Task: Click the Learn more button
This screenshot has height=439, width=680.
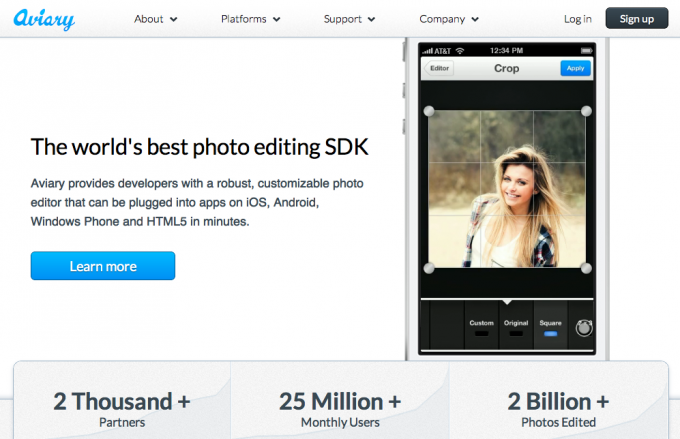Action: (x=103, y=266)
